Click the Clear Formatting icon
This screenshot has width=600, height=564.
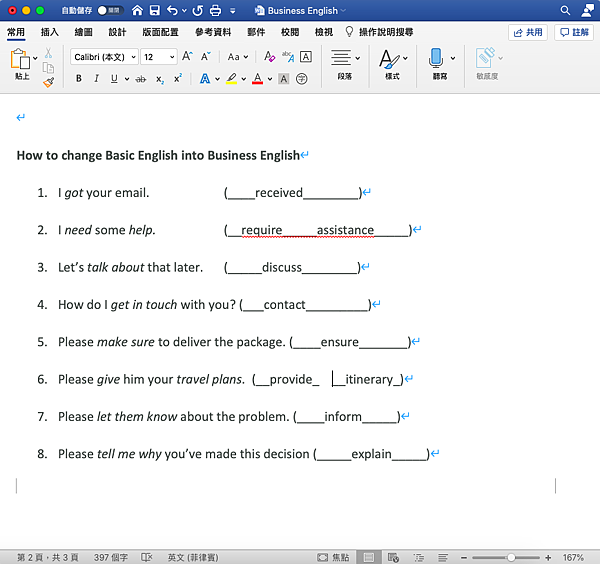pyautogui.click(x=269, y=57)
